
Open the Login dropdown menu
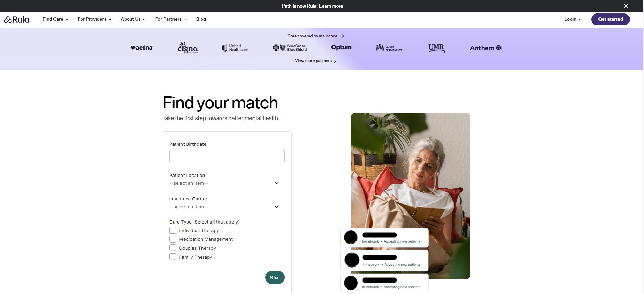[573, 19]
